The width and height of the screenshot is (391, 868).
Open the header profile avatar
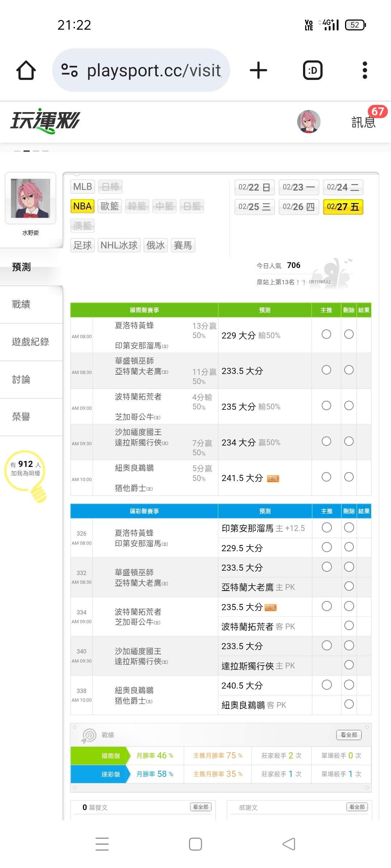click(308, 122)
